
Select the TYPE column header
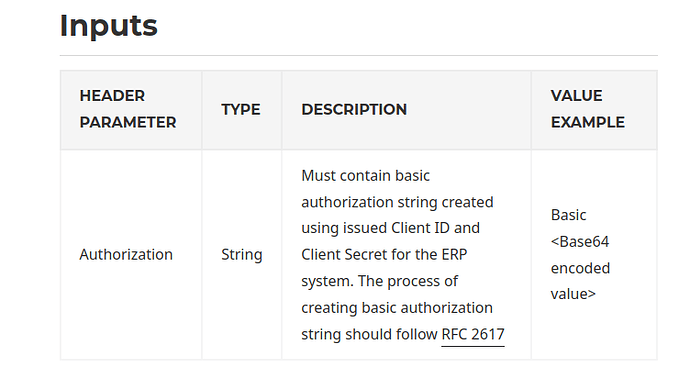tap(242, 110)
